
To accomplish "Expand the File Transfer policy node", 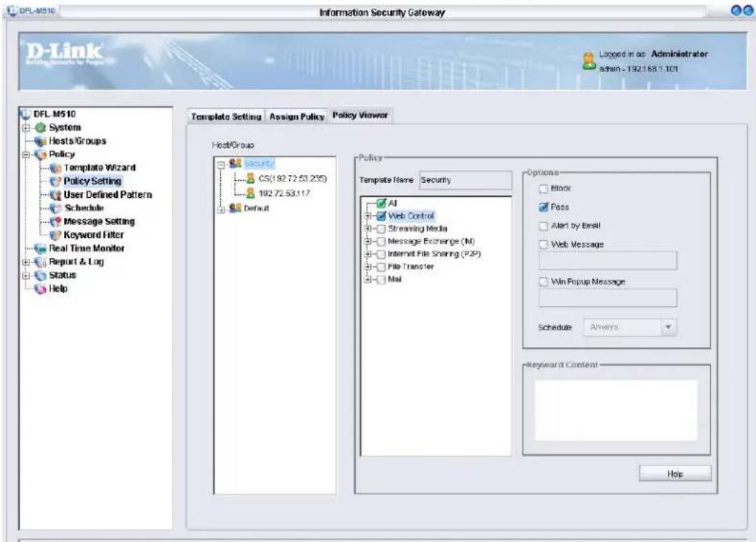I will (x=368, y=267).
